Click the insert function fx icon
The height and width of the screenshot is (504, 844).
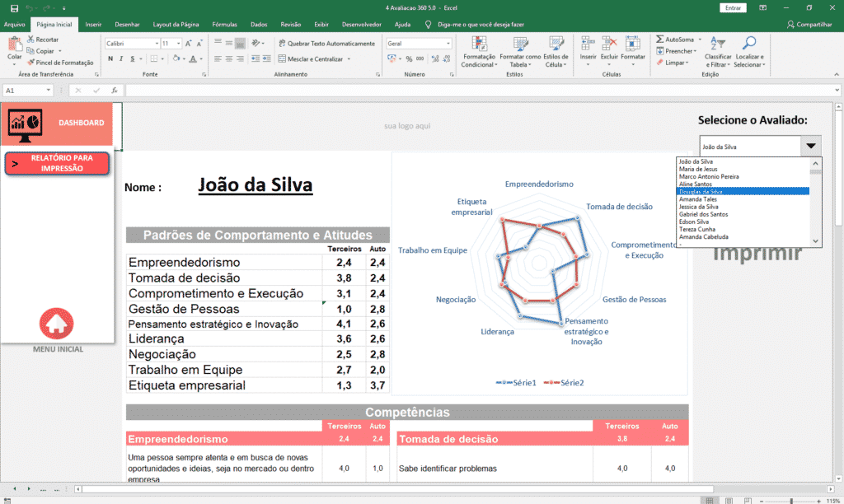(x=114, y=91)
